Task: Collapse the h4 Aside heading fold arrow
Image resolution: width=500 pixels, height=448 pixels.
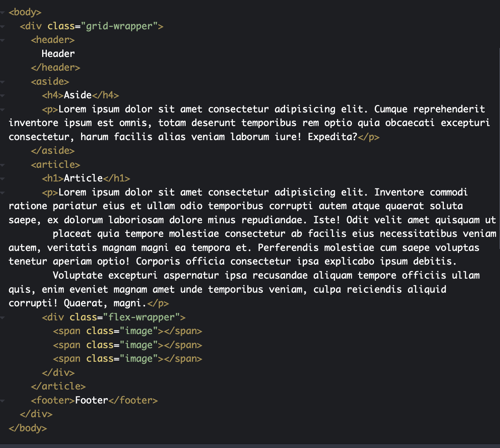Action: [x=2, y=95]
